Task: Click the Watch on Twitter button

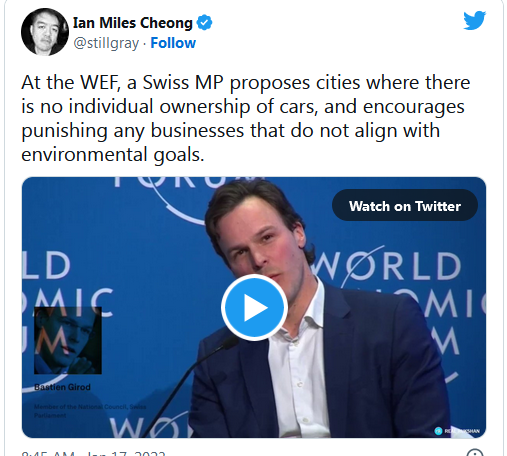Action: (405, 206)
